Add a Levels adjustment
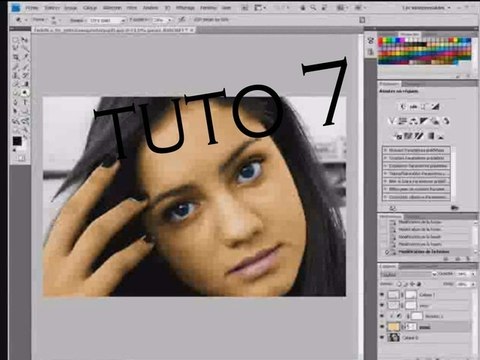The width and height of the screenshot is (480, 360). [x=413, y=107]
